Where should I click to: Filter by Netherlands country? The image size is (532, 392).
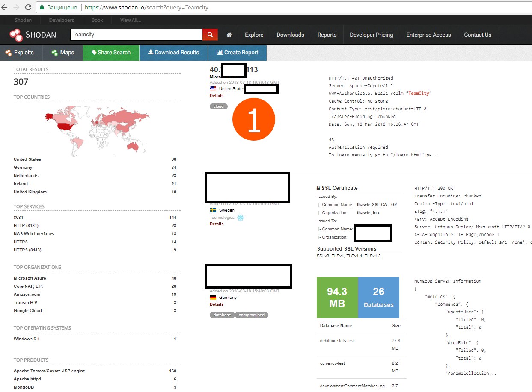(x=26, y=176)
